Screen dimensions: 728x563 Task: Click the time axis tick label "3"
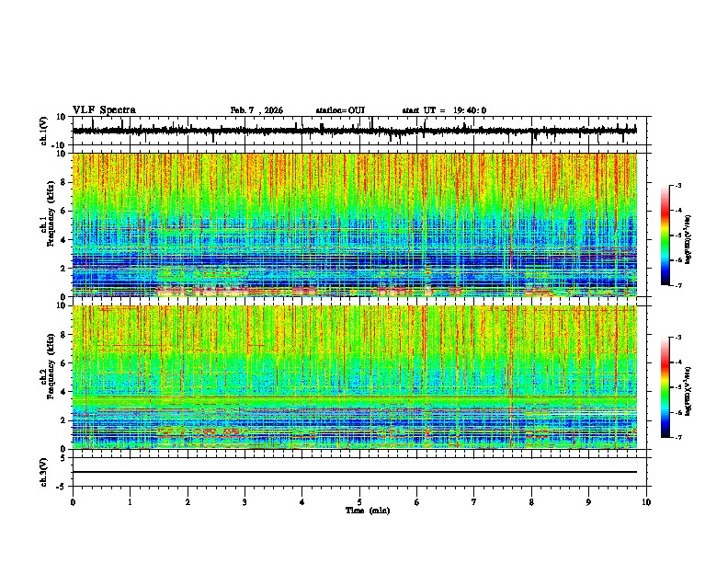(x=245, y=502)
